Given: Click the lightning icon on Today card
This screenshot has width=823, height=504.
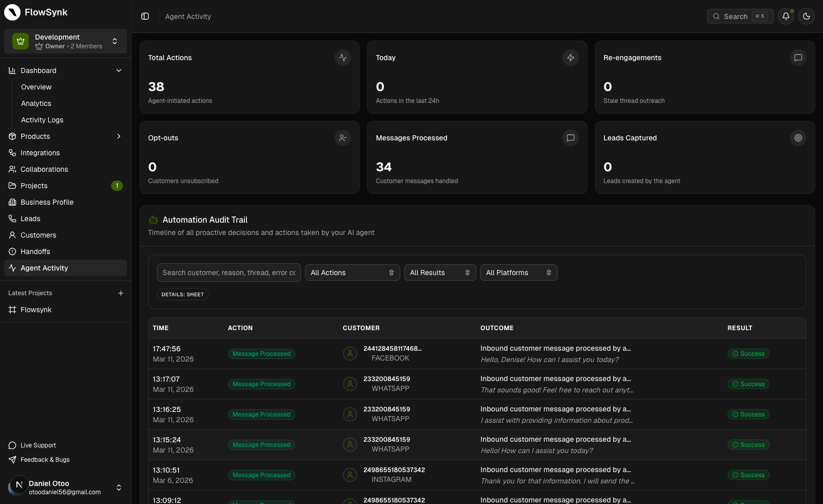Looking at the screenshot, I should [570, 58].
